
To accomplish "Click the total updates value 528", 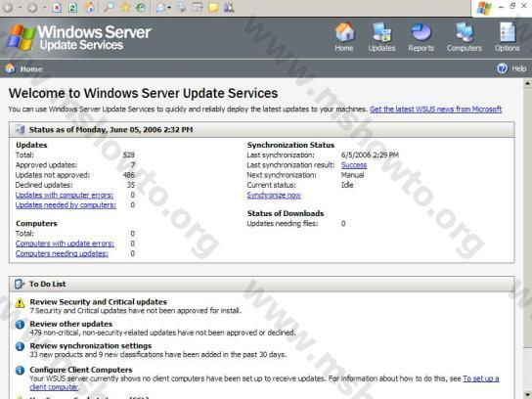I will 128,155.
